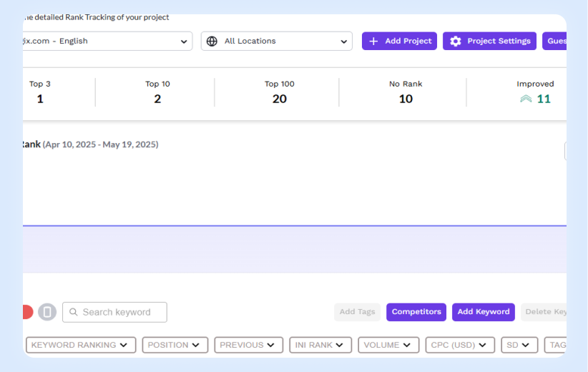This screenshot has height=372, width=588.
Task: Open the KEYWORD RANKING column filter
Action: pyautogui.click(x=81, y=345)
